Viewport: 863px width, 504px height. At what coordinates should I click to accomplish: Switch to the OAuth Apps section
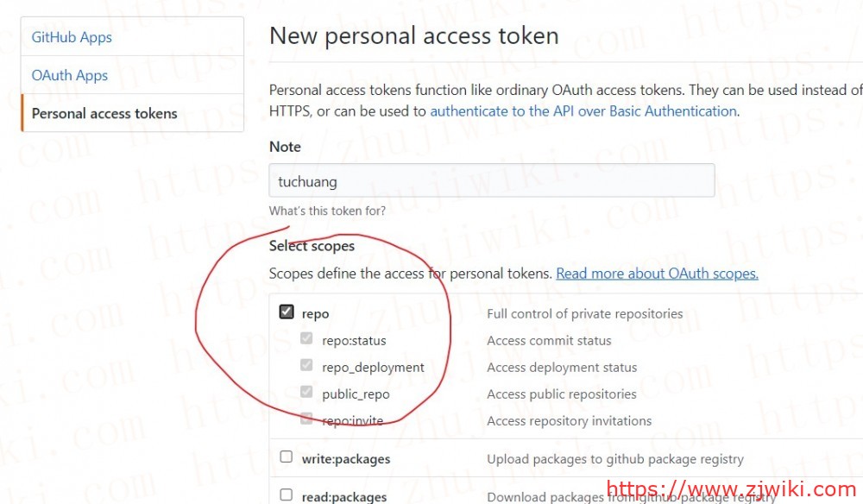(69, 75)
